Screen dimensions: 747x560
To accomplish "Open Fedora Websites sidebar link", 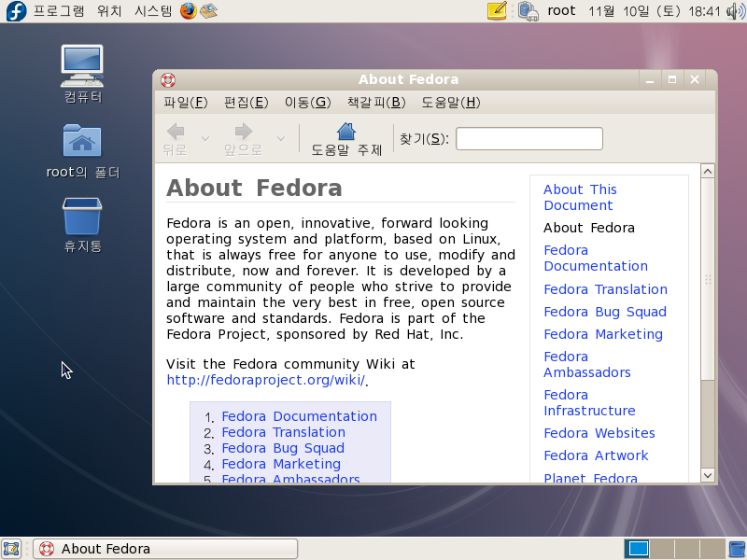I will coord(599,433).
